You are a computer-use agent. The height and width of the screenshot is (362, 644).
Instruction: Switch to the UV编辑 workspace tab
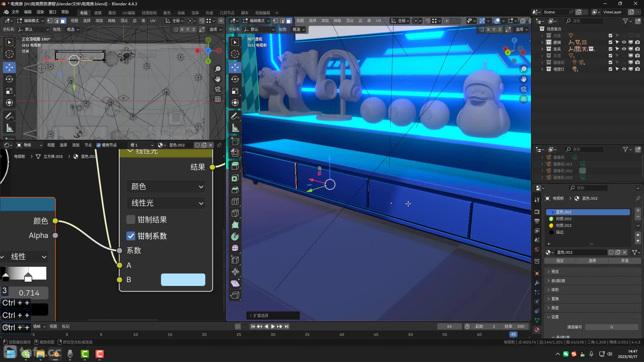[x=128, y=13]
